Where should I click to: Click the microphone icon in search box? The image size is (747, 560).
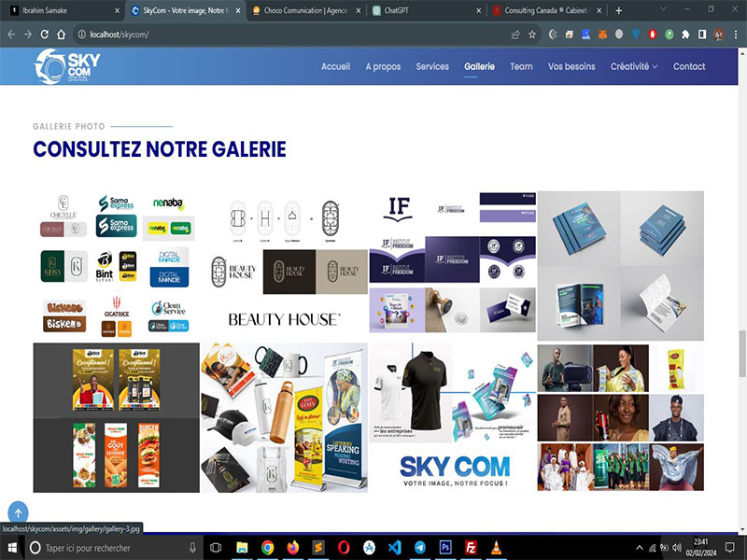[192, 548]
